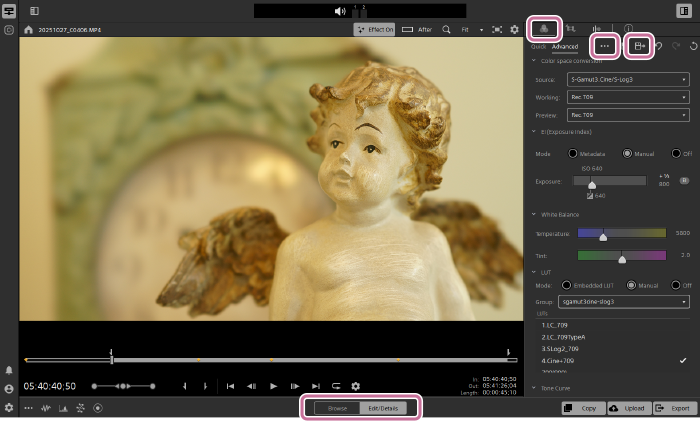Click the copyright circle icon in left sidebar
Image resolution: width=700 pixels, height=423 pixels.
tap(9, 30)
